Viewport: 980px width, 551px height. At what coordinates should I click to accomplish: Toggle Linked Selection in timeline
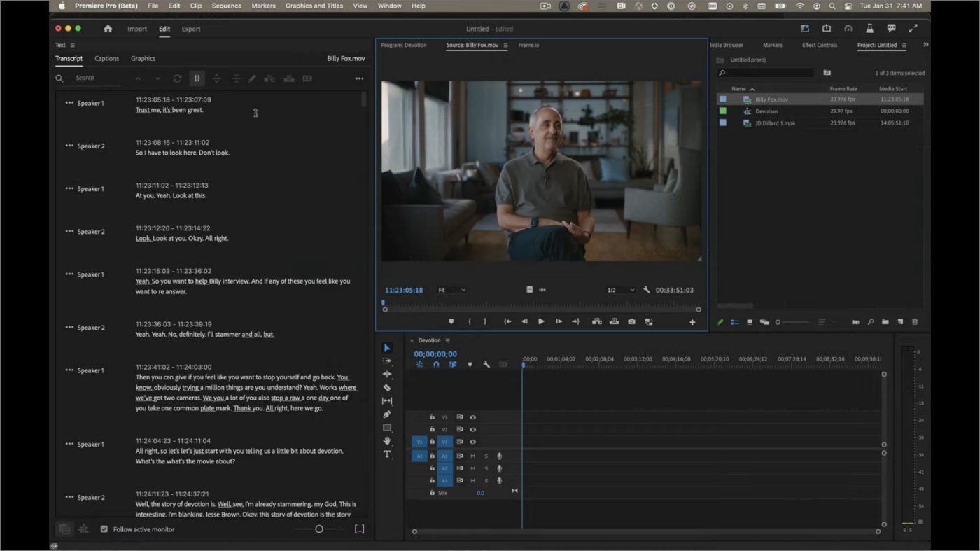pyautogui.click(x=453, y=365)
